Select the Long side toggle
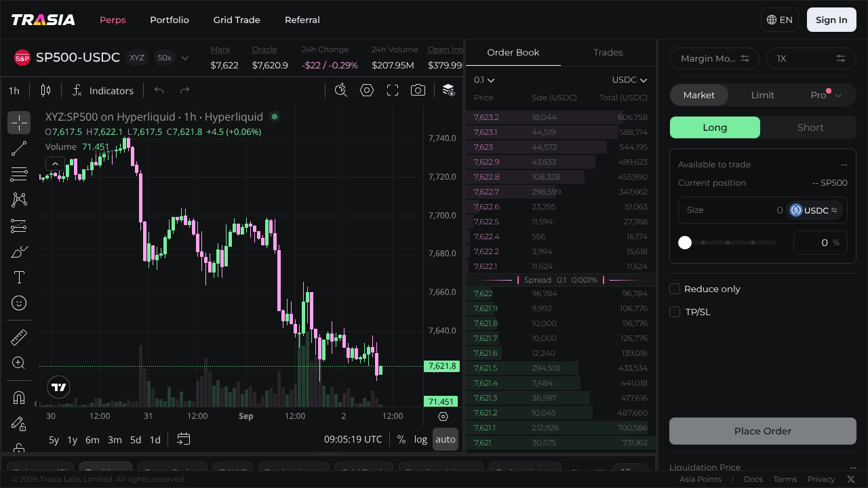Viewport: 868px width, 488px height. (x=715, y=127)
